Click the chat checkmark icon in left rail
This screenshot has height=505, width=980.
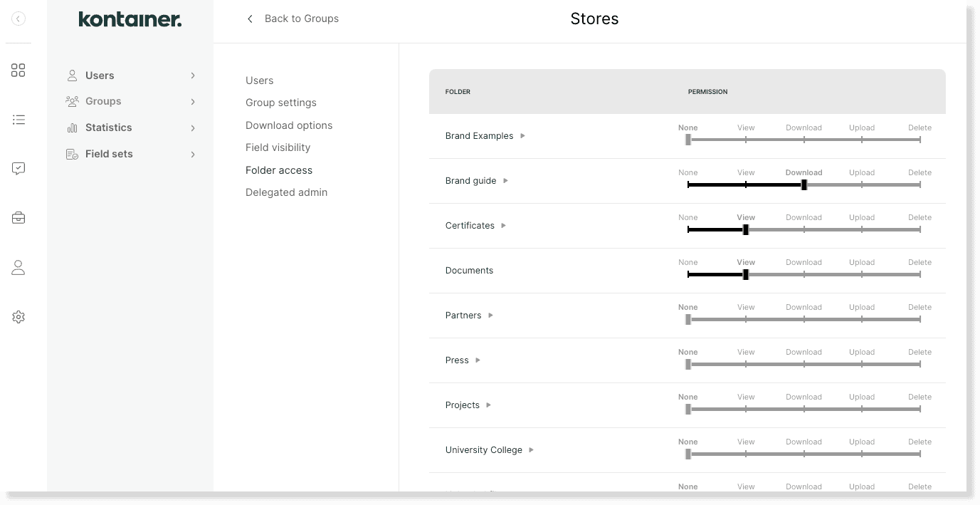[19, 169]
